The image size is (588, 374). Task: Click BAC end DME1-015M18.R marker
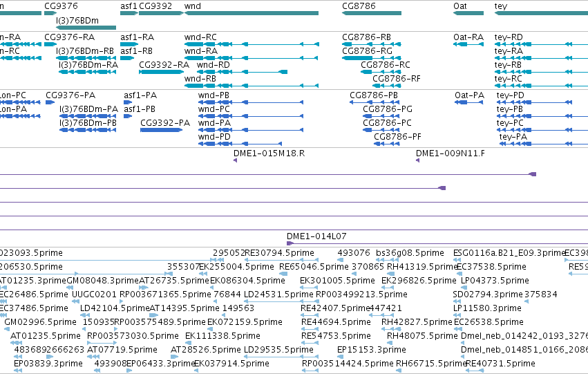pyautogui.click(x=235, y=160)
